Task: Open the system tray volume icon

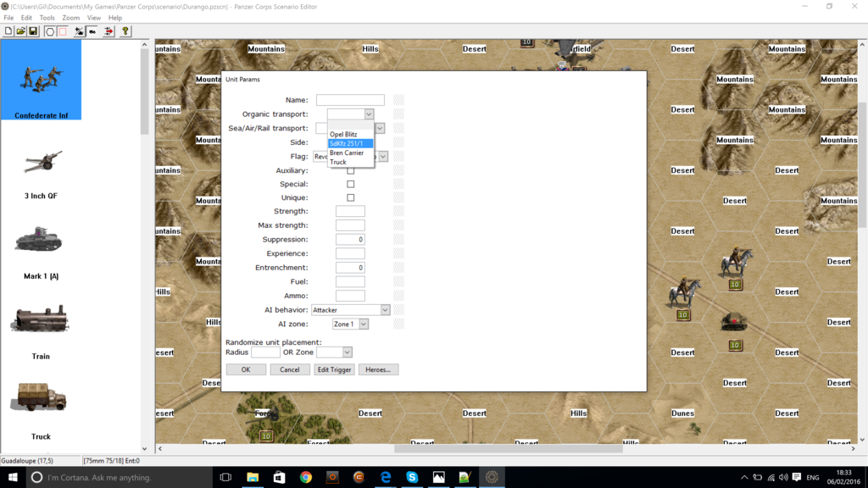Action: pyautogui.click(x=783, y=477)
